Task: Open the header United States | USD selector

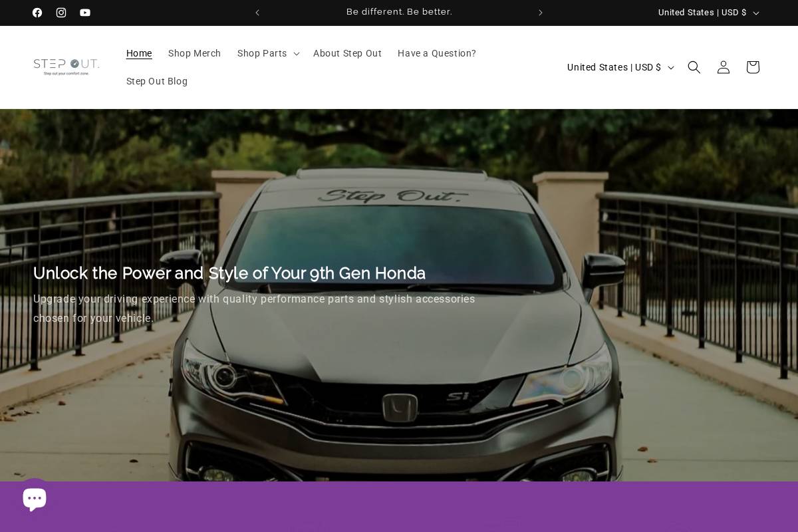Action: 619,67
